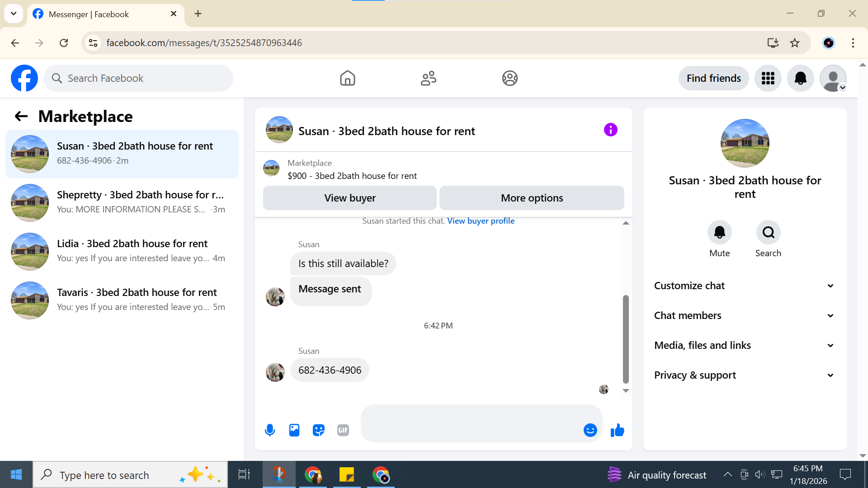Bookmark this page with the star icon

(795, 43)
